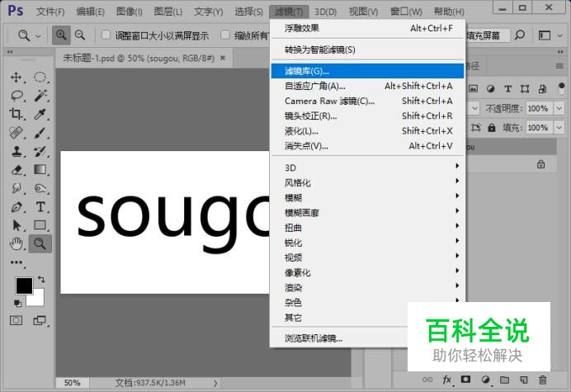Toggle the adjustment layer filter icon
Viewport: 571px width, 392px height.
490,88
